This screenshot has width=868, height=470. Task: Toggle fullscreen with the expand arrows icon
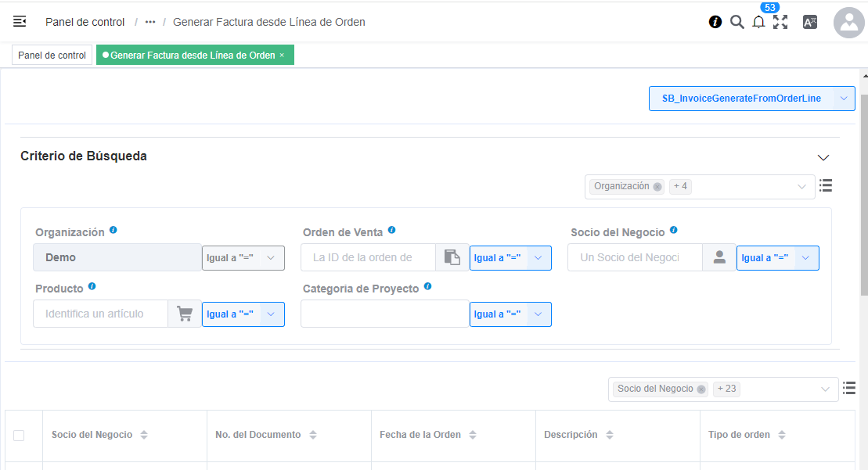pos(780,22)
